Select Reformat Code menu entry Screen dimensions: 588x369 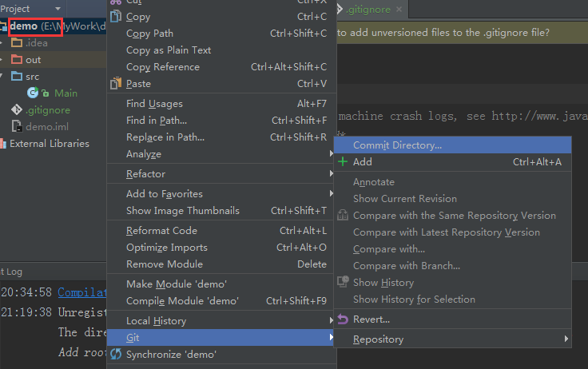pos(161,231)
